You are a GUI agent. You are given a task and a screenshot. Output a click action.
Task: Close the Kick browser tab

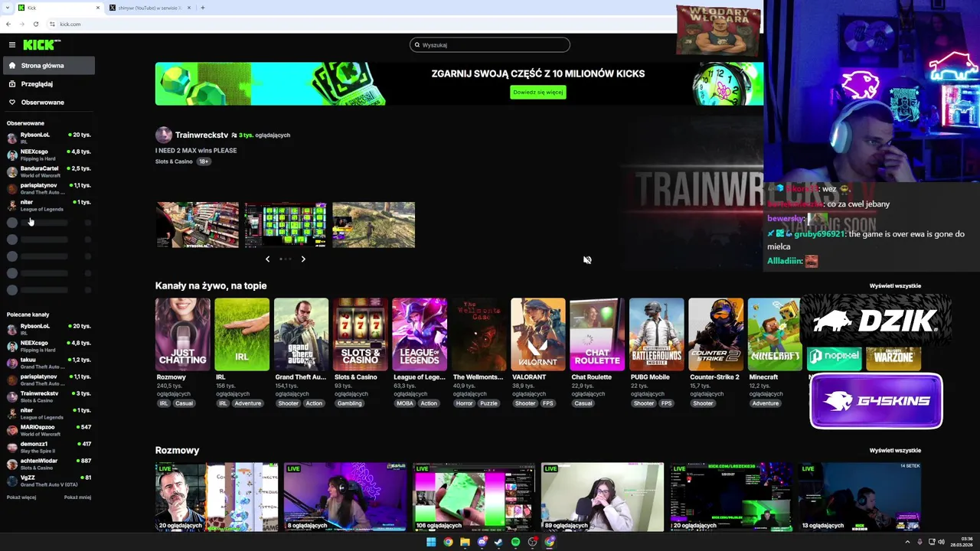[x=98, y=8]
